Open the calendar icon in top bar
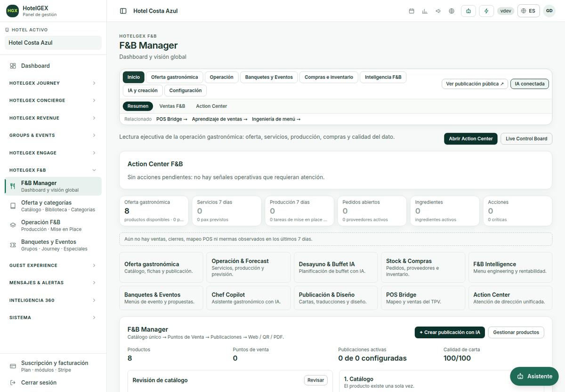Viewport: 565px width, 392px height. point(412,11)
